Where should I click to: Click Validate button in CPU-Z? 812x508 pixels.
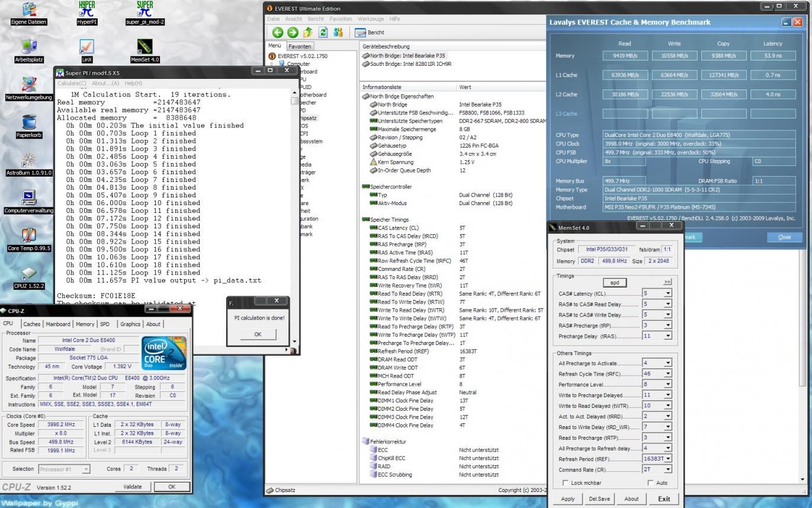[132, 487]
